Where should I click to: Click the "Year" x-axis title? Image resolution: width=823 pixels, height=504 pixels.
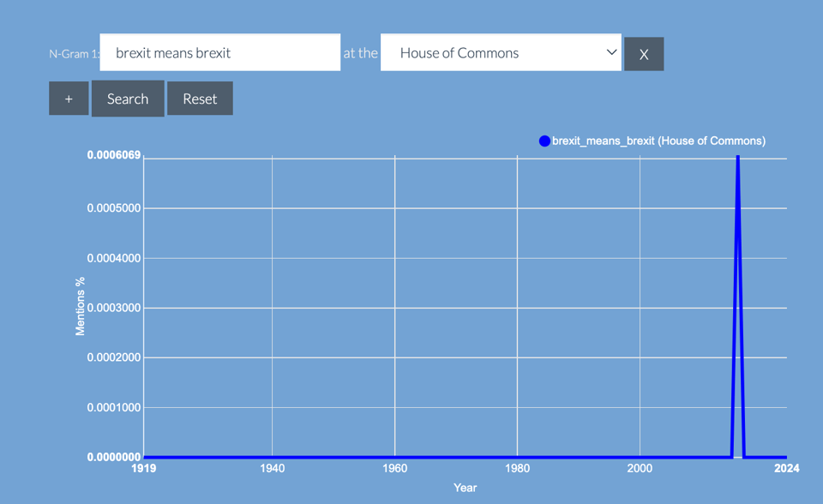point(465,488)
